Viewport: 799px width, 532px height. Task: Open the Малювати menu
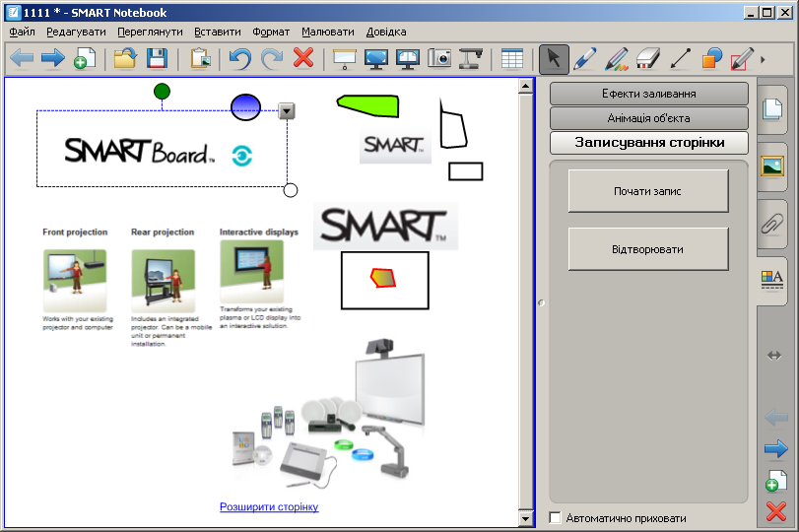328,32
